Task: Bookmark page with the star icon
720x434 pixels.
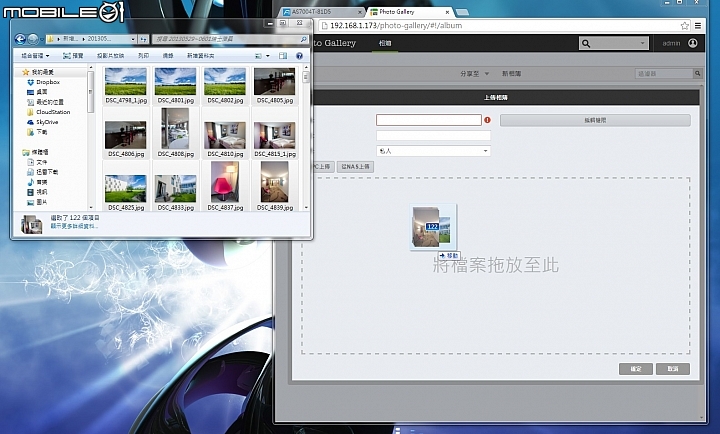Action: click(685, 26)
